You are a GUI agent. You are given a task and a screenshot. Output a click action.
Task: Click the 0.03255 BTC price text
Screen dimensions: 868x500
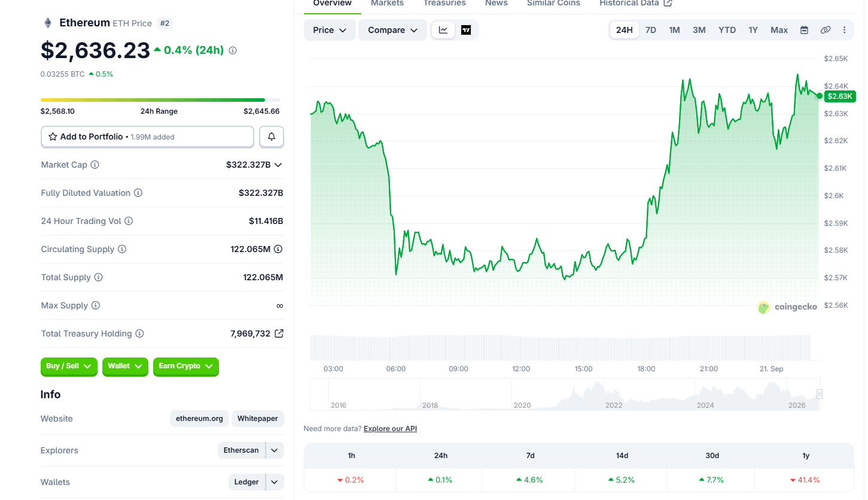63,74
